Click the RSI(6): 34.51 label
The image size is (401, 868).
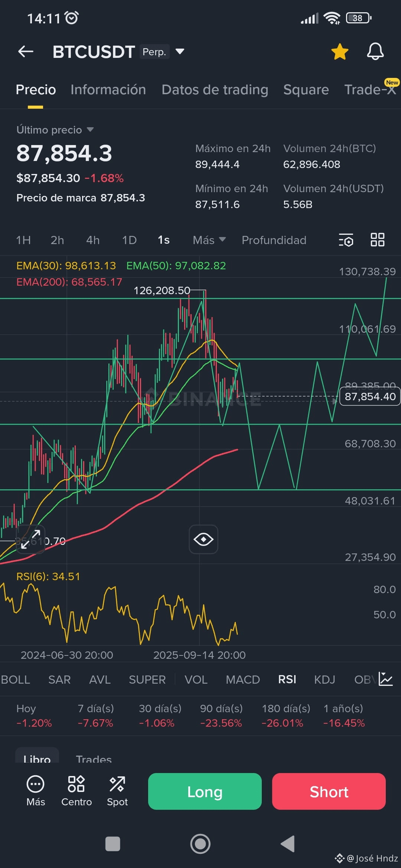click(x=48, y=576)
